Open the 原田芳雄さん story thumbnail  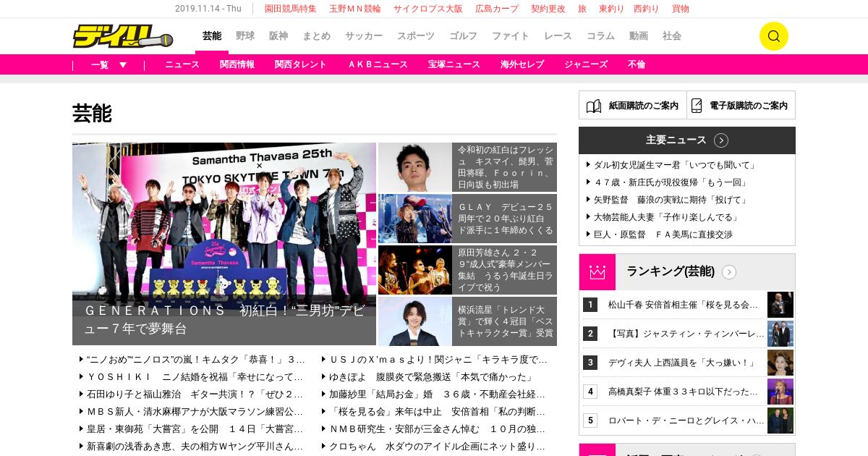(x=415, y=270)
